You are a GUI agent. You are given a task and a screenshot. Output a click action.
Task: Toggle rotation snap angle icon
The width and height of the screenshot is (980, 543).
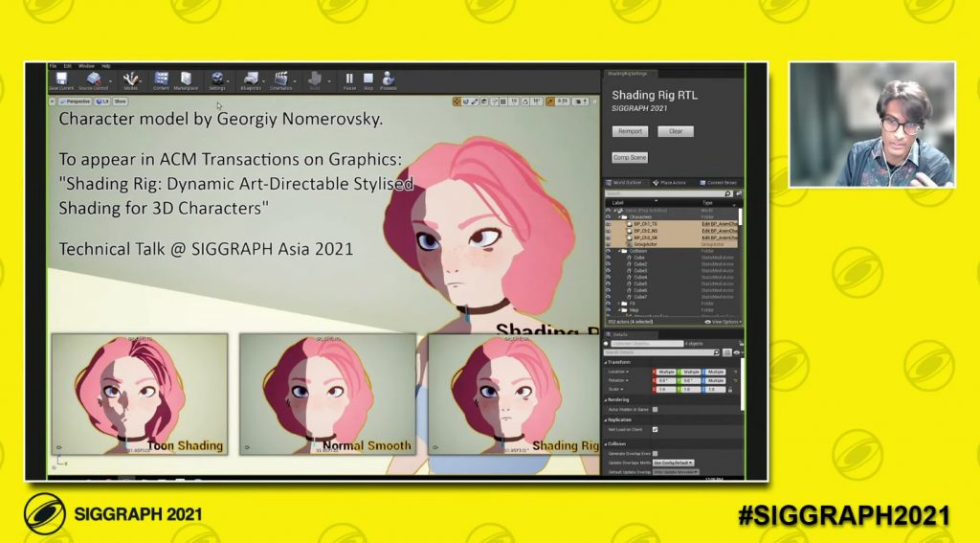[x=525, y=102]
